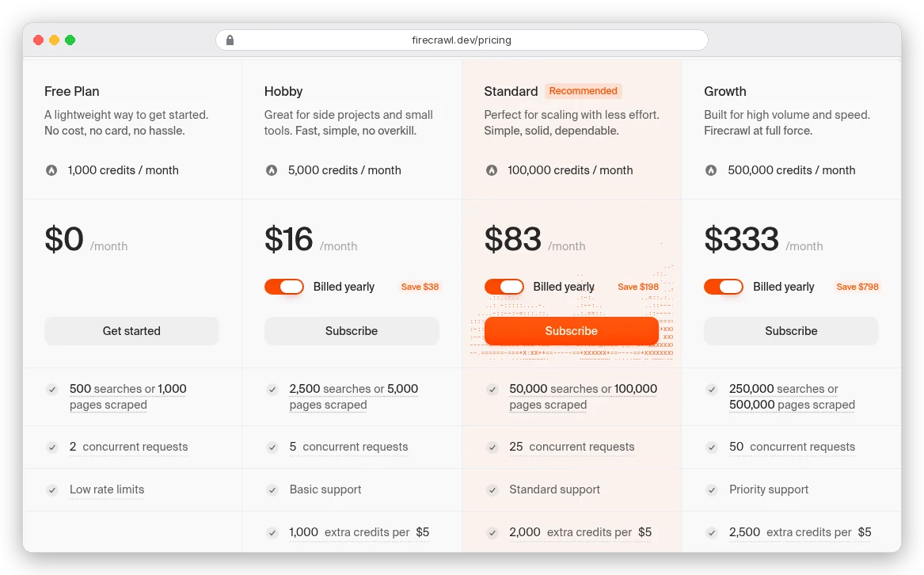This screenshot has width=924, height=575.
Task: Toggle Billed yearly switch for Standard plan
Action: [504, 287]
